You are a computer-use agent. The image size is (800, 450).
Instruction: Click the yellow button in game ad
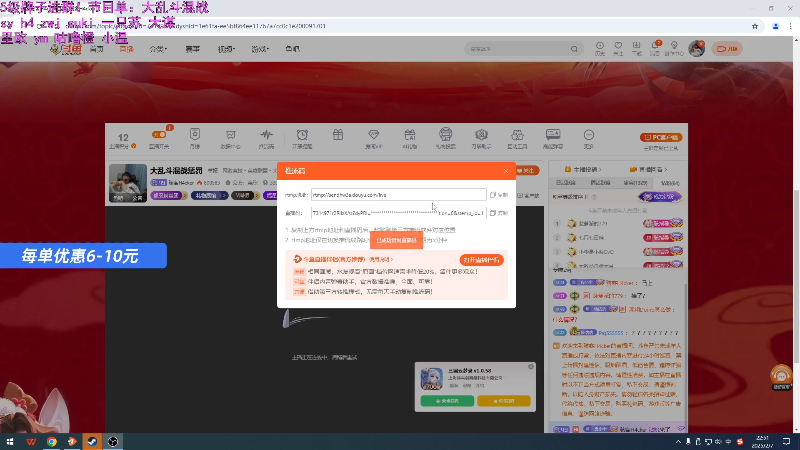tap(504, 401)
